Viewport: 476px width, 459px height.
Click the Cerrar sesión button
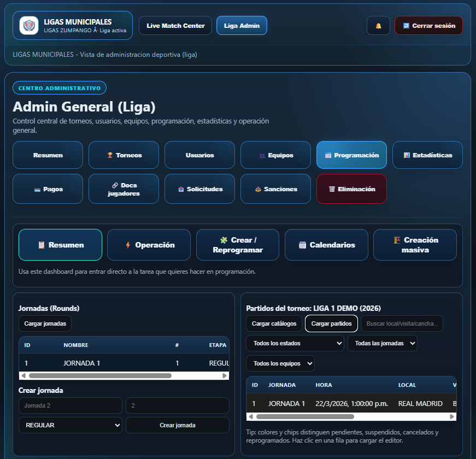coord(428,26)
